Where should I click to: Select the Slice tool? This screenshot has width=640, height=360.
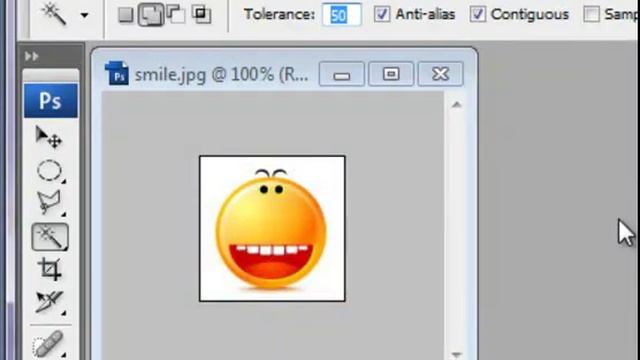tap(50, 302)
